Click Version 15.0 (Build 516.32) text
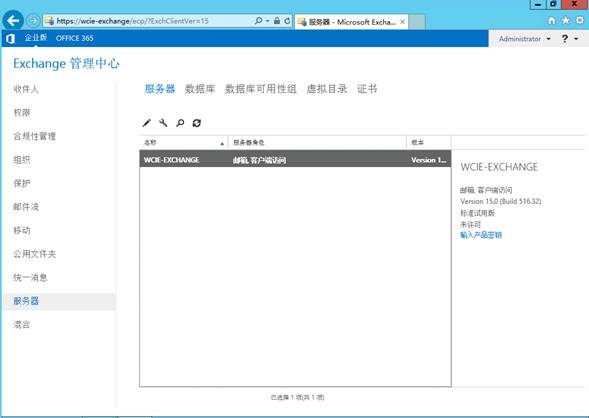 [x=501, y=201]
